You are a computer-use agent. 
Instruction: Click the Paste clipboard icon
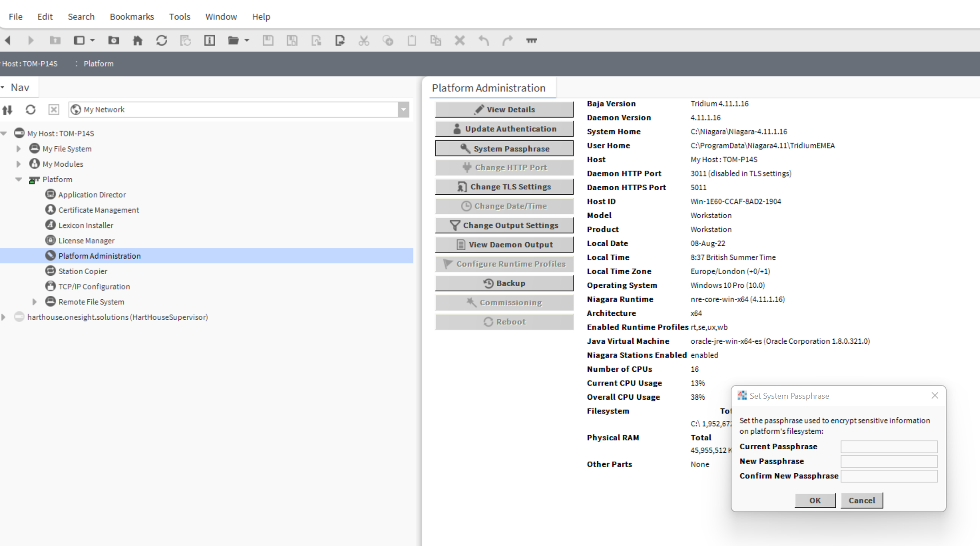click(x=412, y=40)
